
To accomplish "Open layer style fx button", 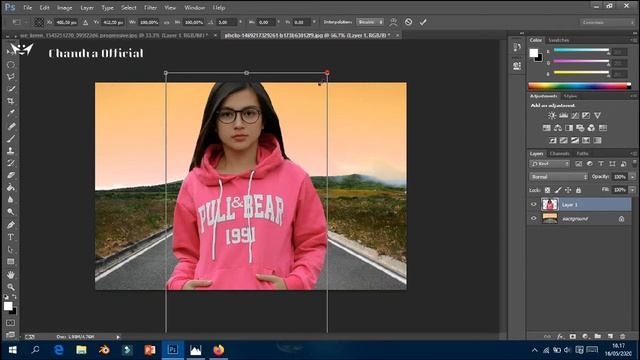I will [560, 336].
